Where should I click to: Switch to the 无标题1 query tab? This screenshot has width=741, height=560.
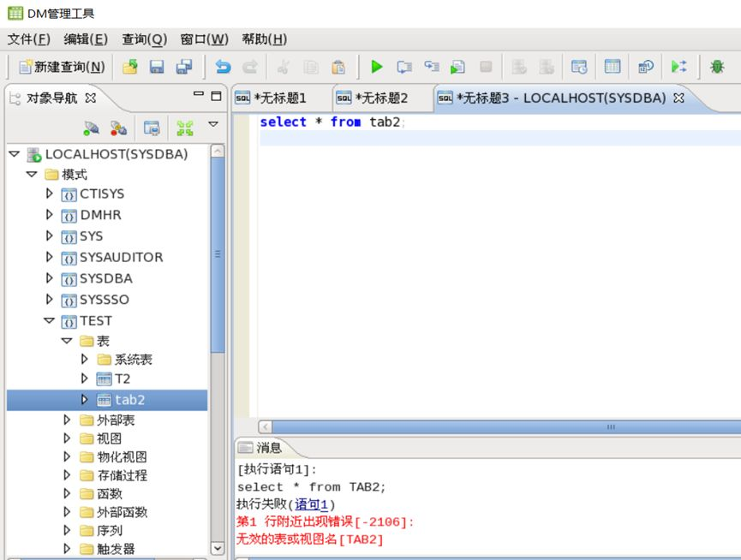280,98
